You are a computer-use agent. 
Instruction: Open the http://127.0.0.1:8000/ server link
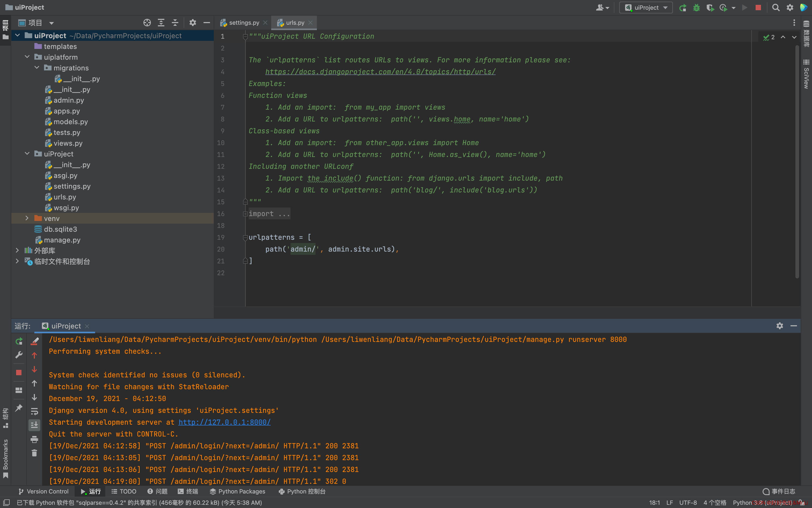(x=224, y=422)
